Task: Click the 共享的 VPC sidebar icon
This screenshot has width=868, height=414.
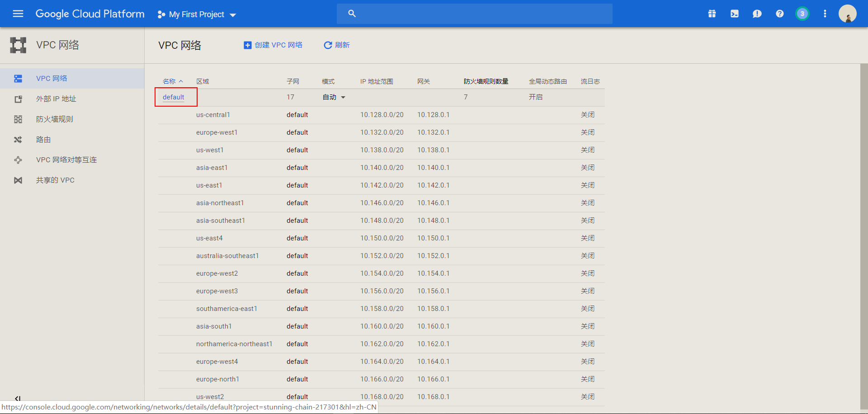Action: click(18, 180)
